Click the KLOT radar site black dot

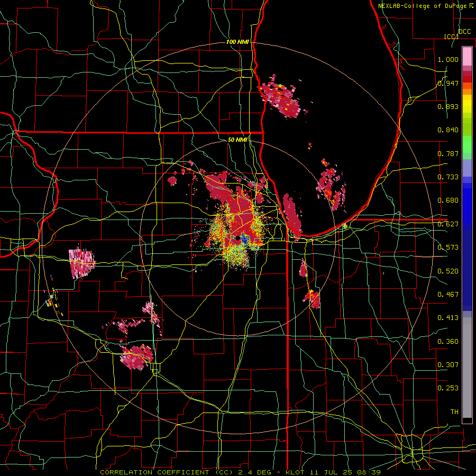coord(237,239)
